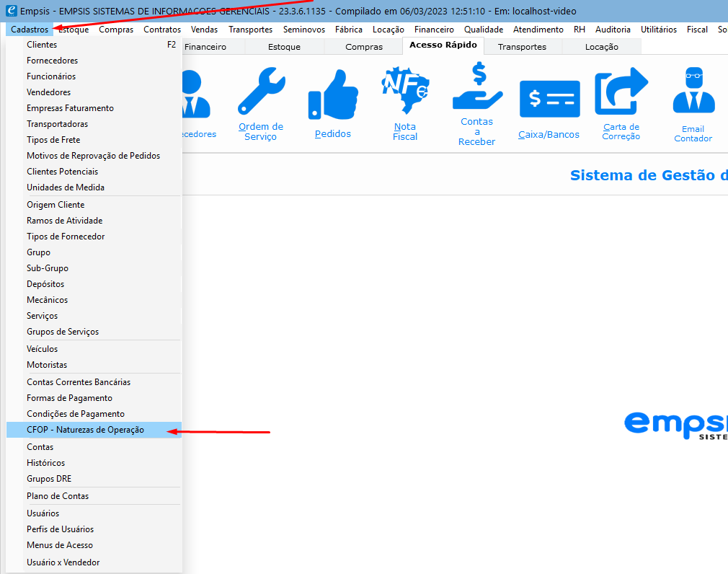Open the Atendimento menu
The height and width of the screenshot is (574, 728).
pos(538,30)
